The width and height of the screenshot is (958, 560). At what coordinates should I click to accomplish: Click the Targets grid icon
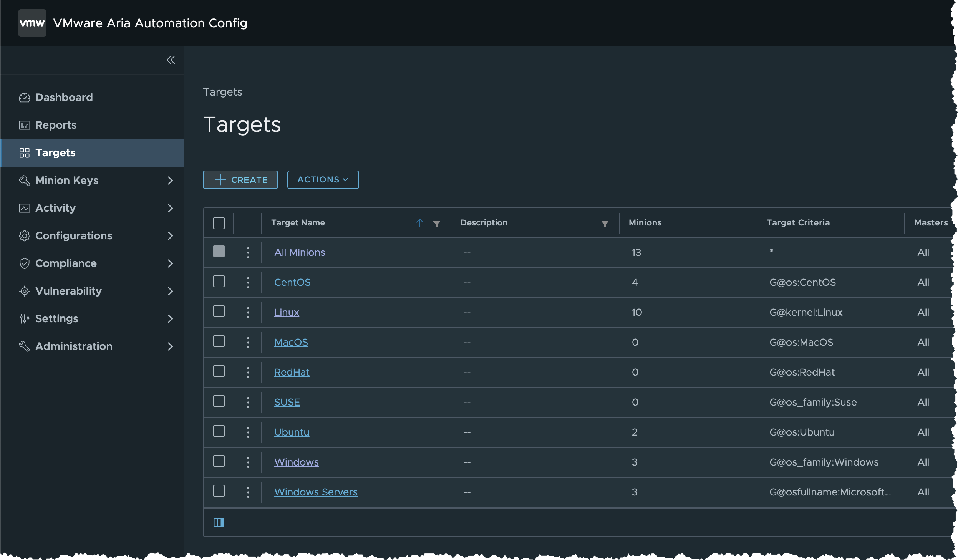[x=25, y=153]
